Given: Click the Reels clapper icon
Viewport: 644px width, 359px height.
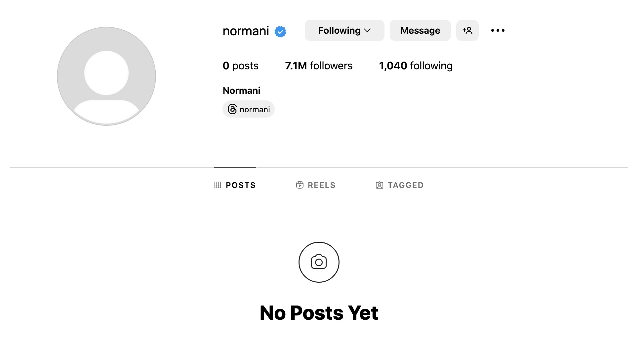Looking at the screenshot, I should 300,185.
